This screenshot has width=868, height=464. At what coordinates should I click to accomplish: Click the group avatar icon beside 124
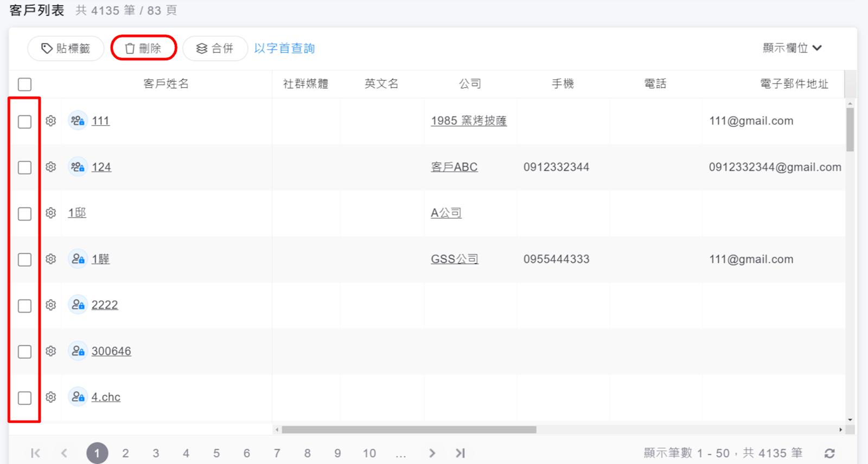tap(78, 167)
